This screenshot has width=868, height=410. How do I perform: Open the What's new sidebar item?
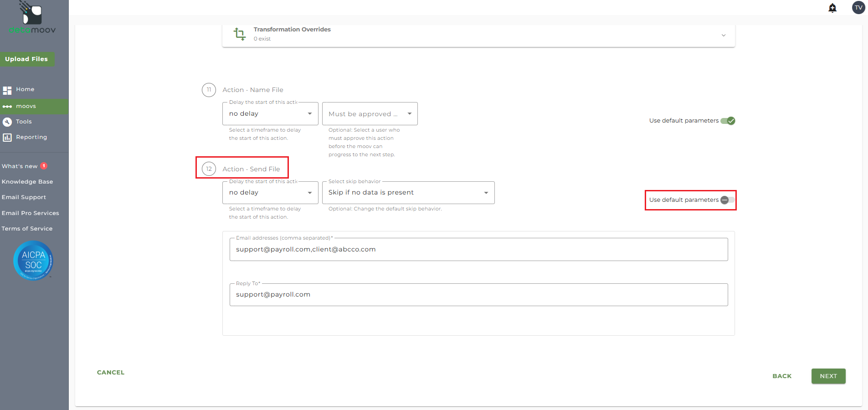click(20, 166)
